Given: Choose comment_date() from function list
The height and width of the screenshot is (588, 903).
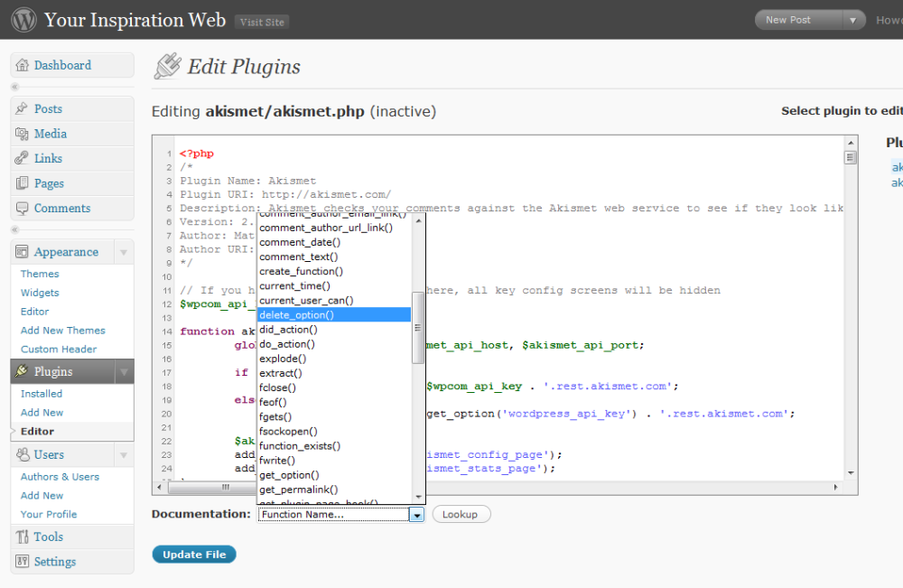Looking at the screenshot, I should [x=334, y=242].
